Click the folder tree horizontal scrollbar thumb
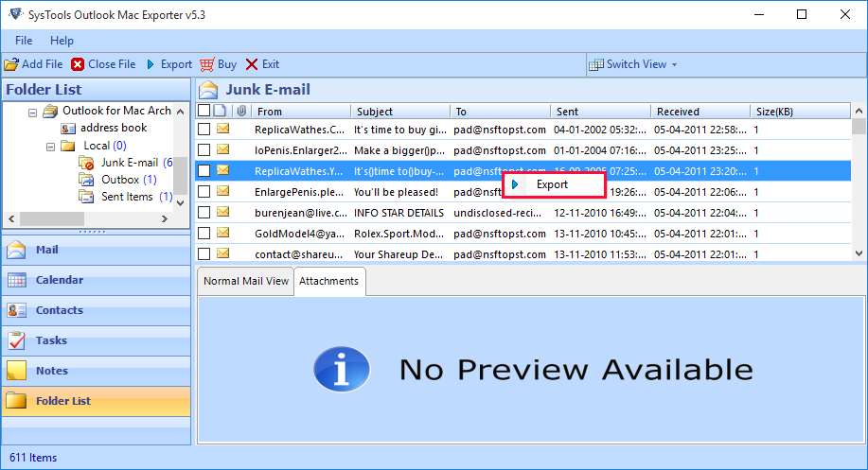Screen dimensions: 868x470 click(52, 219)
